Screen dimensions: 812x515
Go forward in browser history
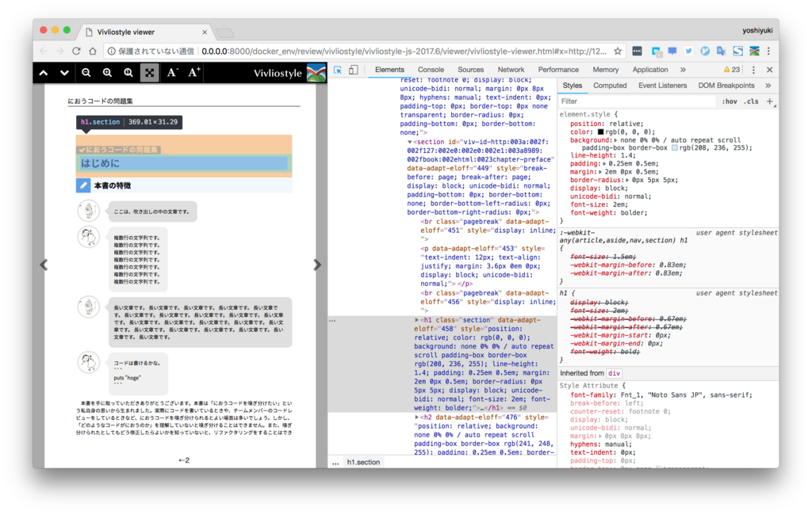(59, 51)
